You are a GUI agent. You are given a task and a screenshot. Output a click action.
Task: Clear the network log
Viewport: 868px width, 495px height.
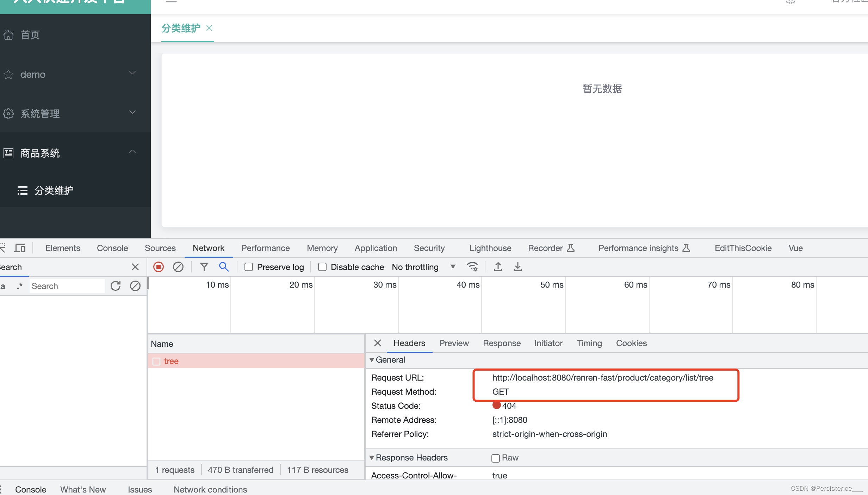click(178, 267)
